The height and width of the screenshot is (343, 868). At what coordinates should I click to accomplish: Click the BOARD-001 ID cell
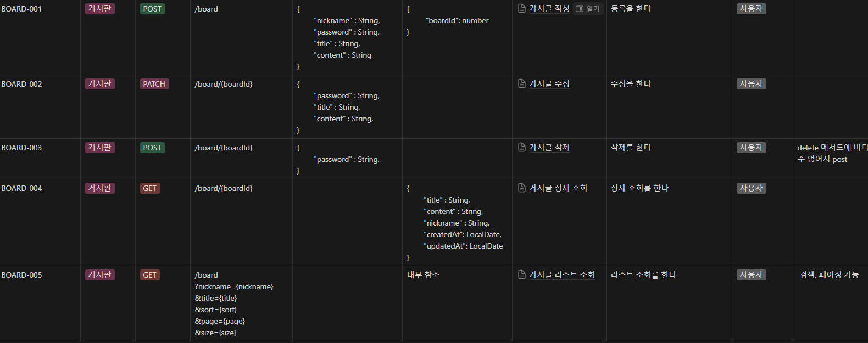(x=22, y=9)
